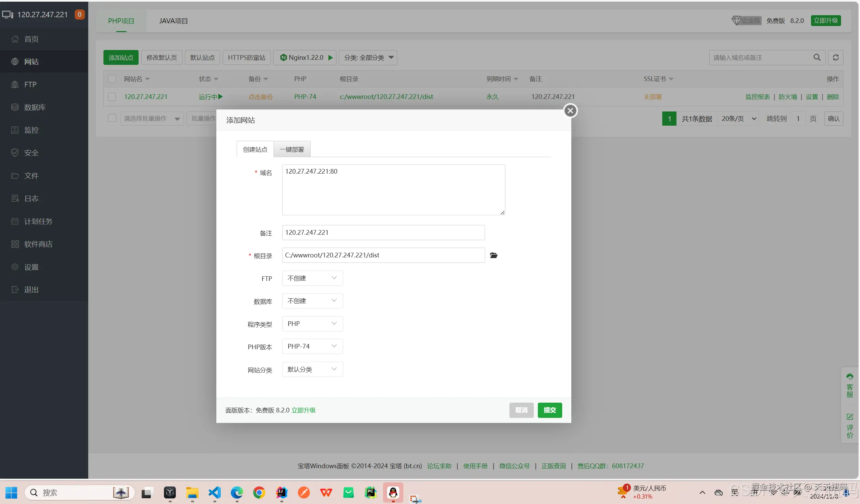Toggle the select-all checkbox in table header
Viewport: 860px width, 504px height.
(x=112, y=79)
